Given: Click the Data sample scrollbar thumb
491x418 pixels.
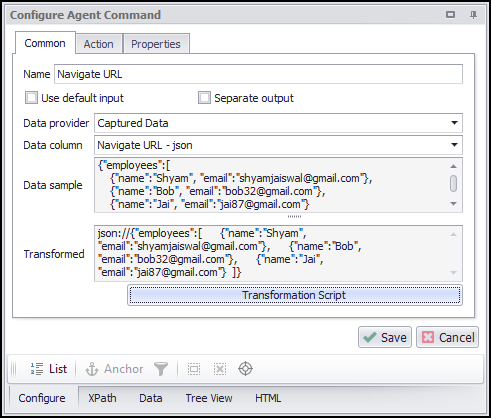Looking at the screenshot, I should (x=453, y=184).
